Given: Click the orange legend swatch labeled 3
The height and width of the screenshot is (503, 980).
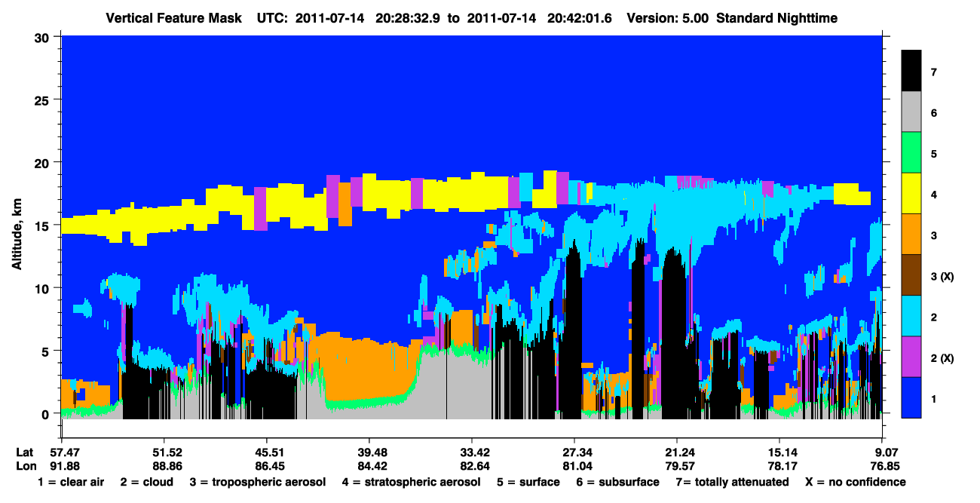Looking at the screenshot, I should point(911,235).
